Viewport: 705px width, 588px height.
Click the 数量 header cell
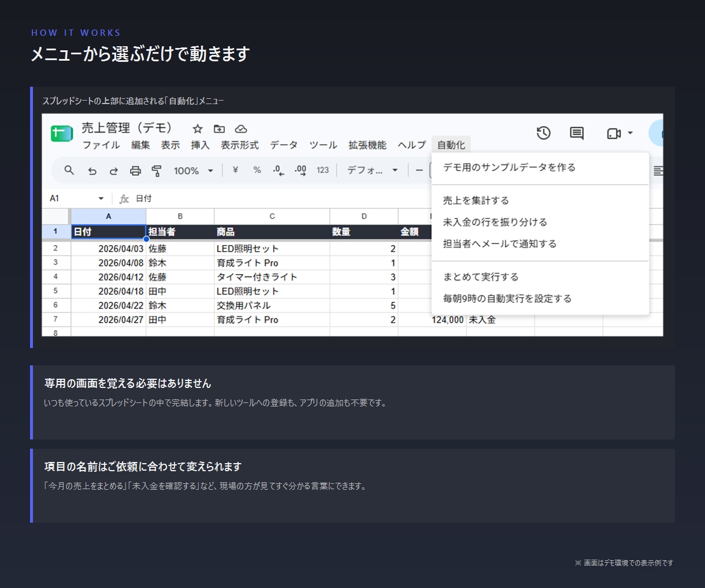pyautogui.click(x=364, y=232)
